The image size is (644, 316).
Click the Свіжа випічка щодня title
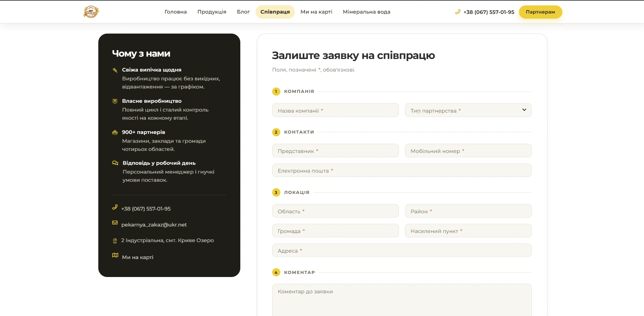click(x=152, y=70)
